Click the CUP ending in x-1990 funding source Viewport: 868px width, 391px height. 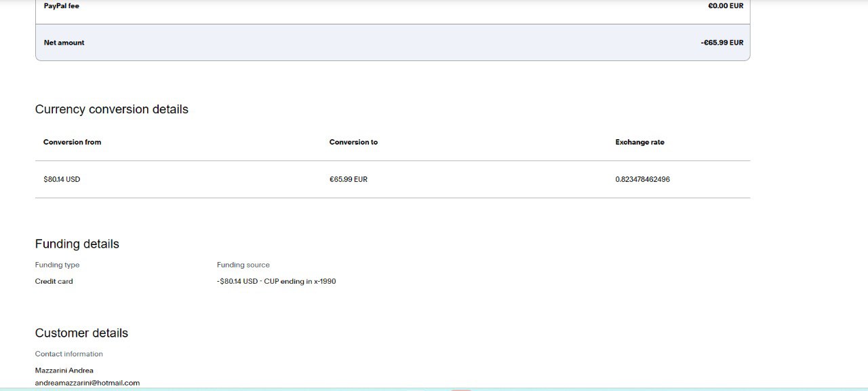click(299, 282)
